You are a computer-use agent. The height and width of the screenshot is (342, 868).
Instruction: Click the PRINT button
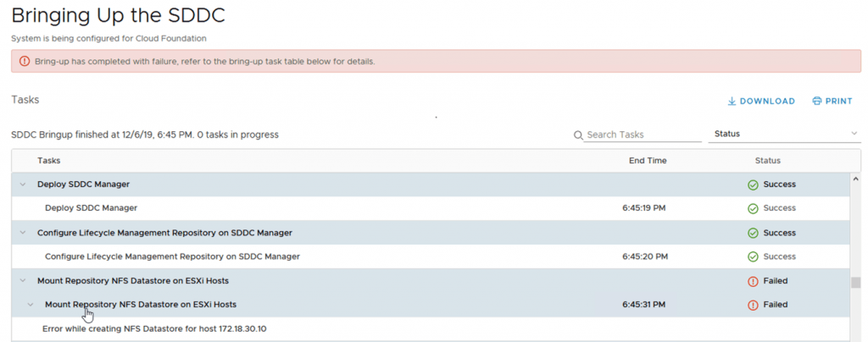(x=832, y=102)
